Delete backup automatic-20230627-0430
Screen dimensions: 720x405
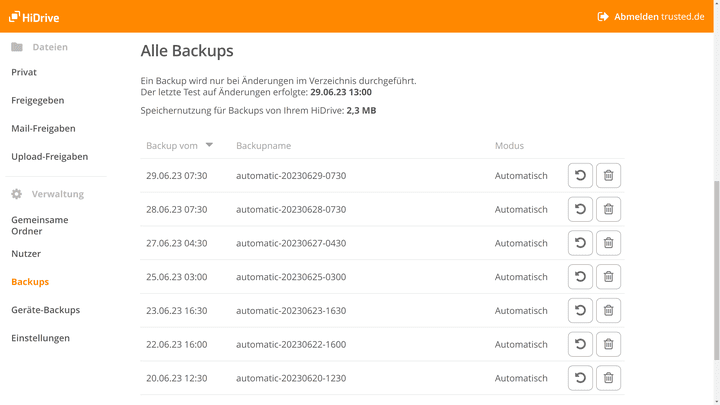[x=608, y=243]
